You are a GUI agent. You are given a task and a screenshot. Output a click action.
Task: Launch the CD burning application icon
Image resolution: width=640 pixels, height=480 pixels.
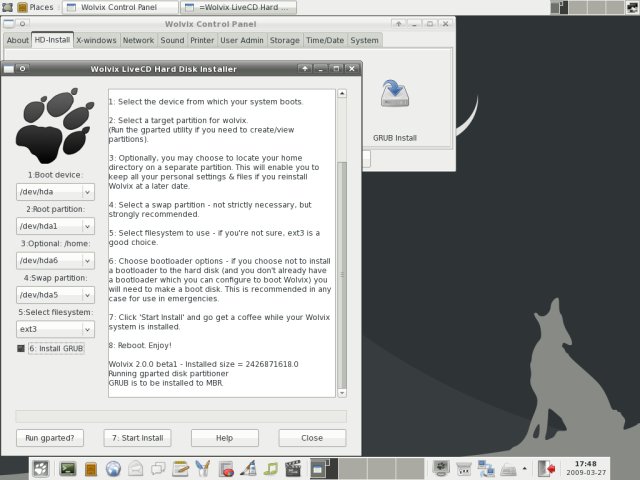(226, 469)
